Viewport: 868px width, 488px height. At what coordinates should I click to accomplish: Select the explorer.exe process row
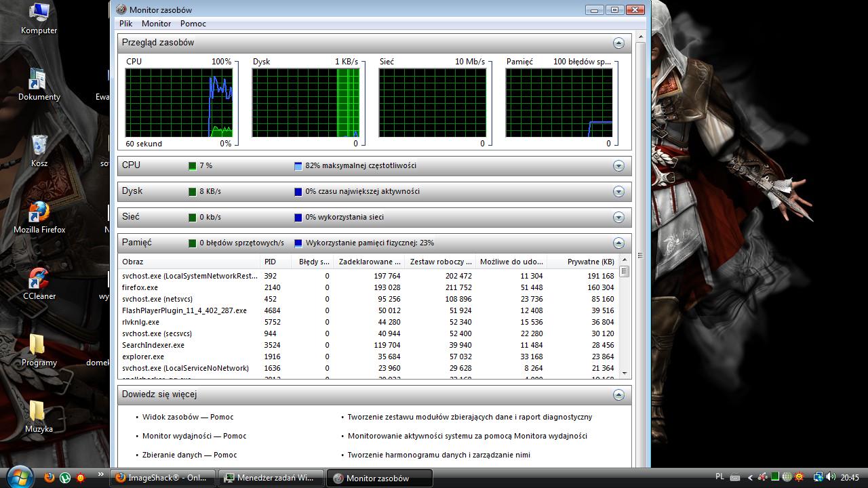pyautogui.click(x=368, y=357)
